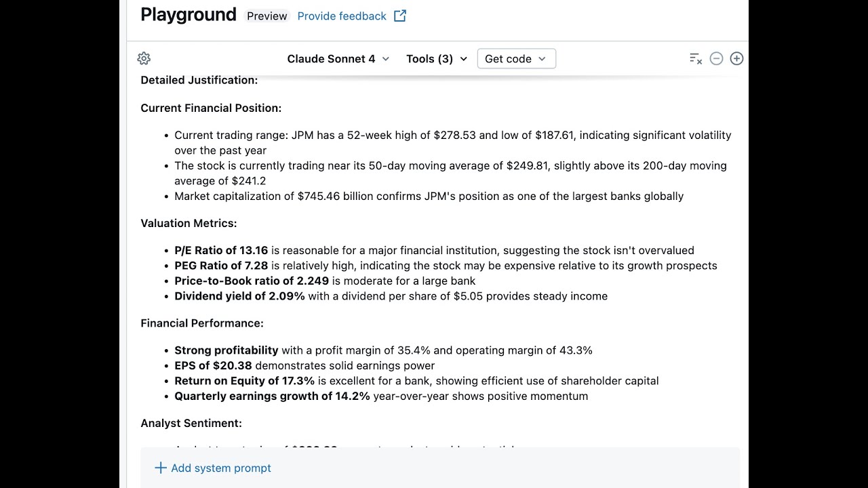The height and width of the screenshot is (488, 868).
Task: Click the circled plus add icon
Action: 736,58
